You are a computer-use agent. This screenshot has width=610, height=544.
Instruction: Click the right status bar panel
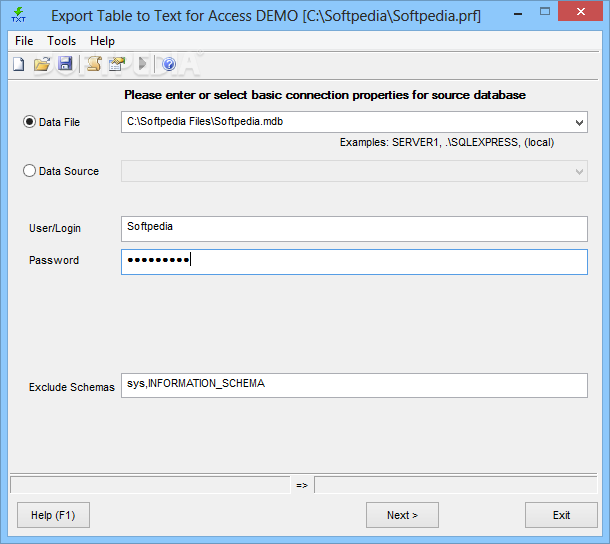tap(456, 485)
